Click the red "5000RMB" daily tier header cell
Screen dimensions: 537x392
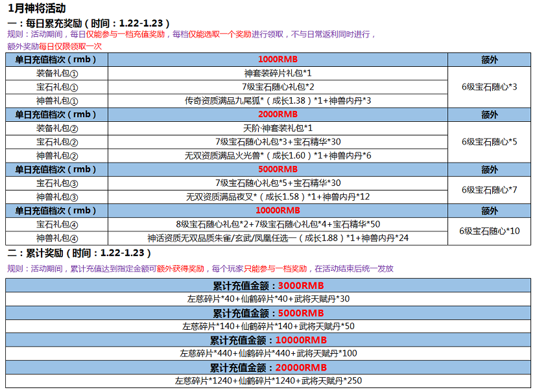[278, 169]
